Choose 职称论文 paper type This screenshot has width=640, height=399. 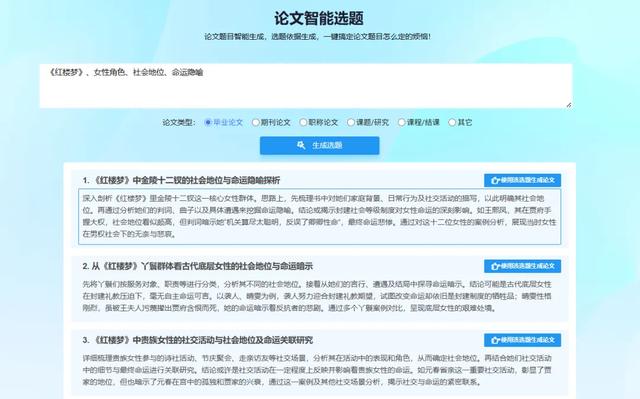(x=303, y=122)
